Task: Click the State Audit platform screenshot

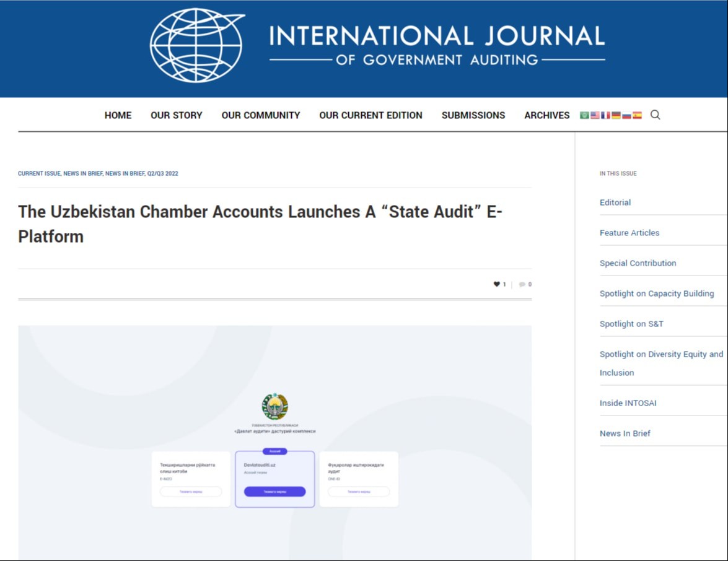Action: [x=274, y=443]
